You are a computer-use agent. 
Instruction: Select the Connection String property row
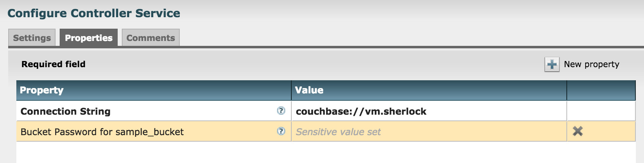tap(326, 111)
